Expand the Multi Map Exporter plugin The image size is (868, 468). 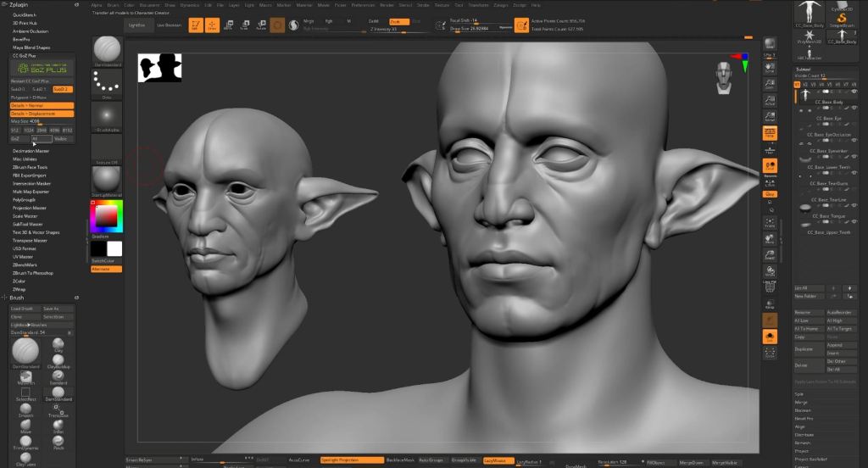click(x=31, y=192)
